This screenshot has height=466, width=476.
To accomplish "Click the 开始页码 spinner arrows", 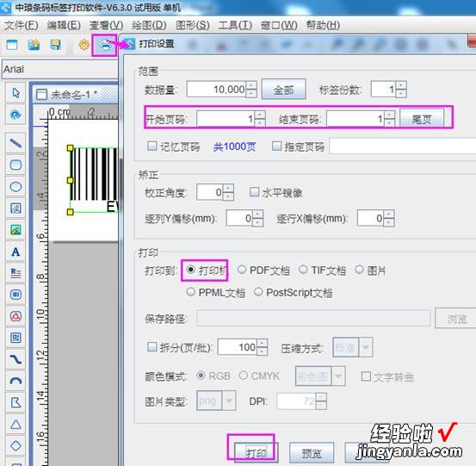I will click(260, 119).
